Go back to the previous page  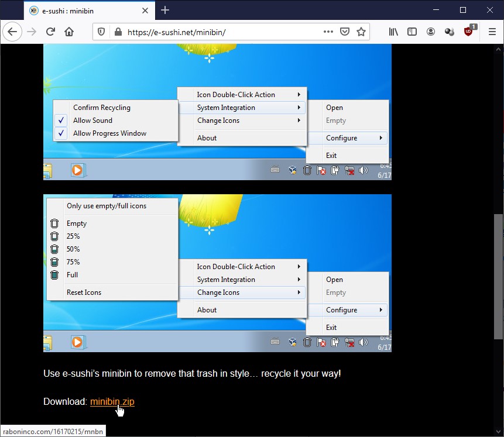(x=12, y=32)
